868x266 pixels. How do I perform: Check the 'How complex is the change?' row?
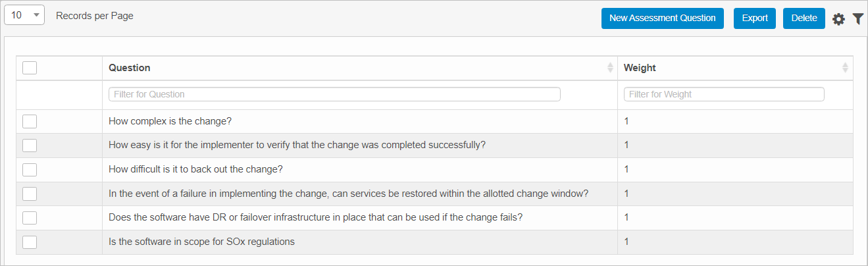(x=30, y=121)
